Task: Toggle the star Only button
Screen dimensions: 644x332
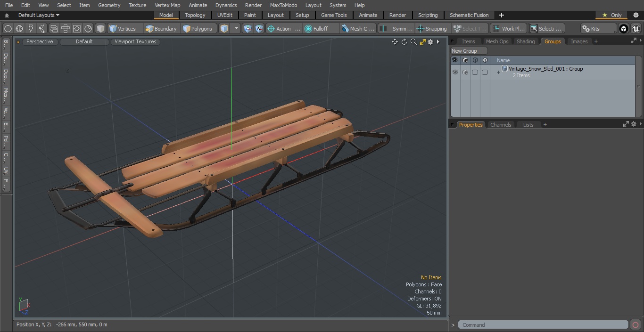Action: point(612,15)
